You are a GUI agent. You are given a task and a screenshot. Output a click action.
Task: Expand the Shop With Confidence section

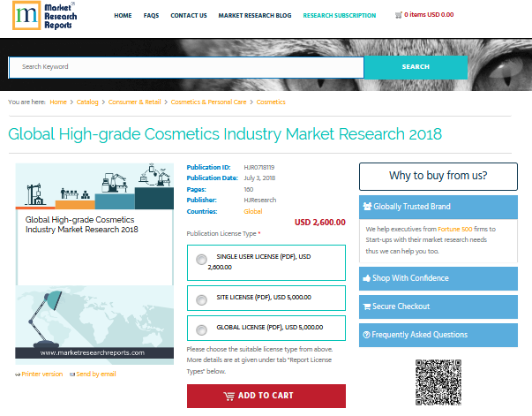(438, 278)
